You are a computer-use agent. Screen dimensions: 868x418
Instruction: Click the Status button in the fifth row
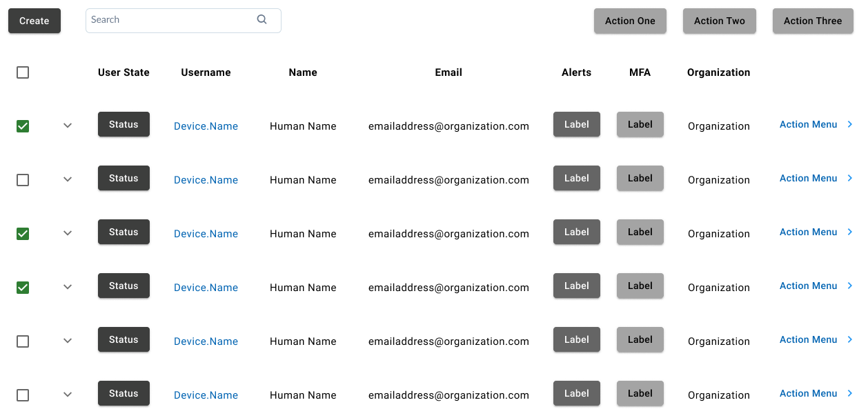pos(124,339)
